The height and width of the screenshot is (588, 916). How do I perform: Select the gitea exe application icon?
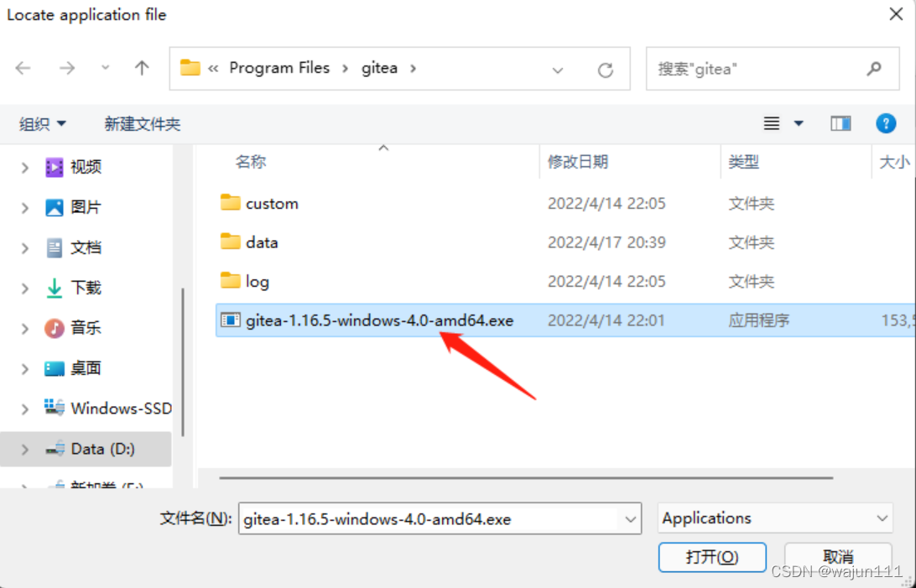[x=230, y=320]
